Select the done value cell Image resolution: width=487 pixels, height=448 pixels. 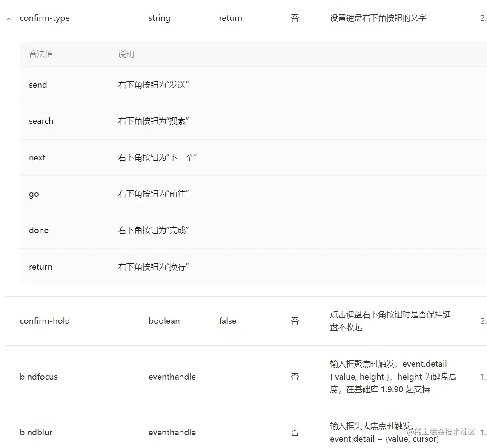[39, 230]
